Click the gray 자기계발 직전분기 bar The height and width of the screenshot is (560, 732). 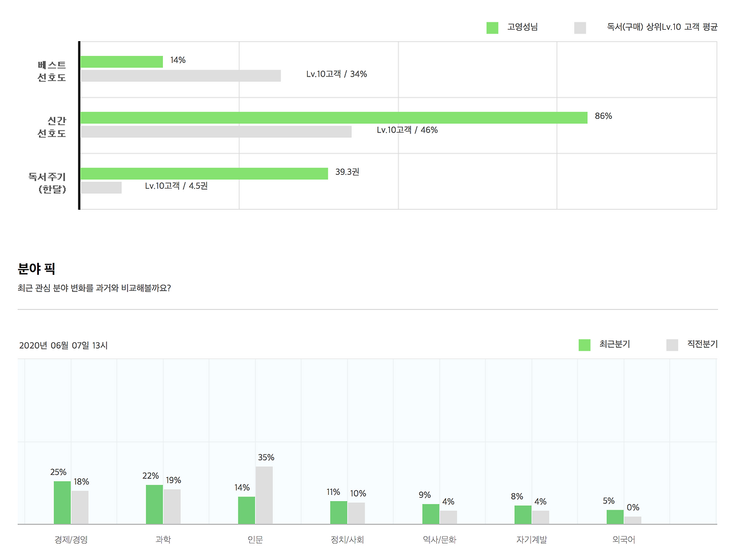pyautogui.click(x=540, y=518)
